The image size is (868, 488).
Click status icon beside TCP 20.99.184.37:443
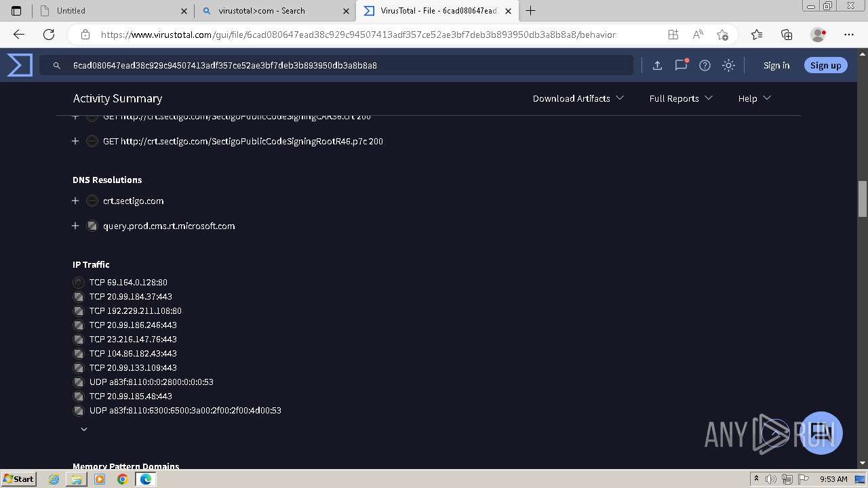pos(79,297)
